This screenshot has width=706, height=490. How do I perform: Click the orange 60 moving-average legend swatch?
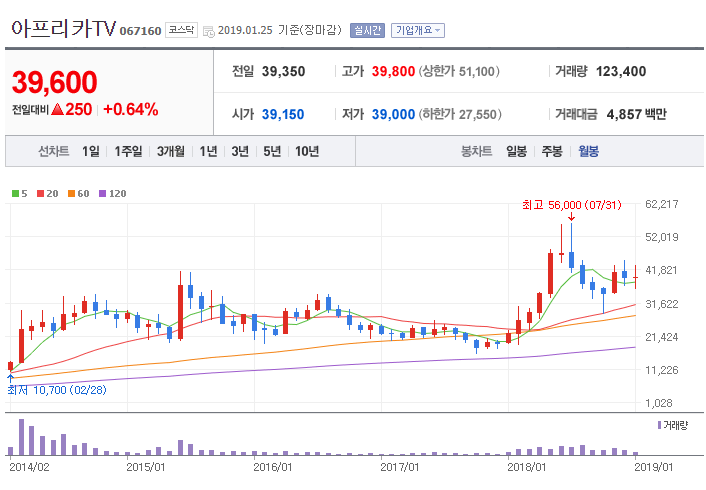tap(71, 194)
